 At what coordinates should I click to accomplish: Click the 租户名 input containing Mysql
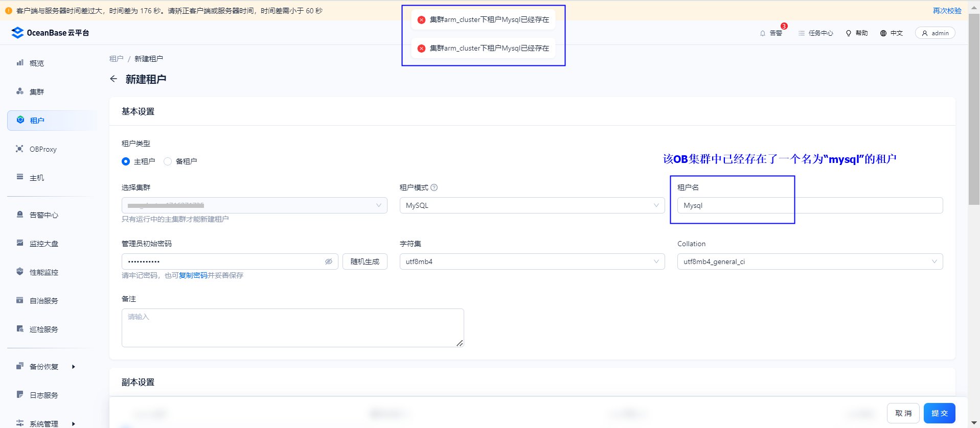[x=810, y=205]
